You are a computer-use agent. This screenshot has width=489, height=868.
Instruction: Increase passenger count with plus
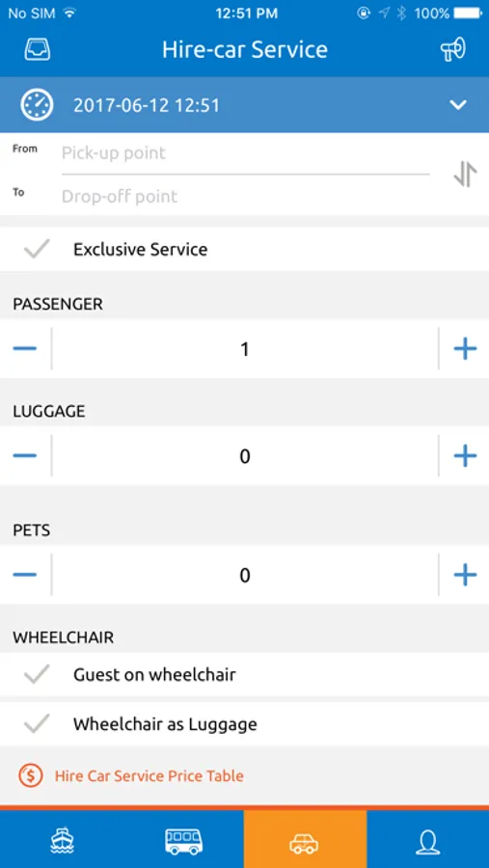(x=465, y=349)
